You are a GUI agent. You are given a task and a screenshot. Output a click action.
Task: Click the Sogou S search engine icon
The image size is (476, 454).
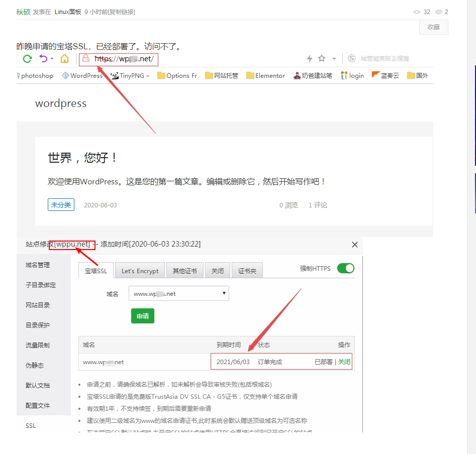click(351, 58)
